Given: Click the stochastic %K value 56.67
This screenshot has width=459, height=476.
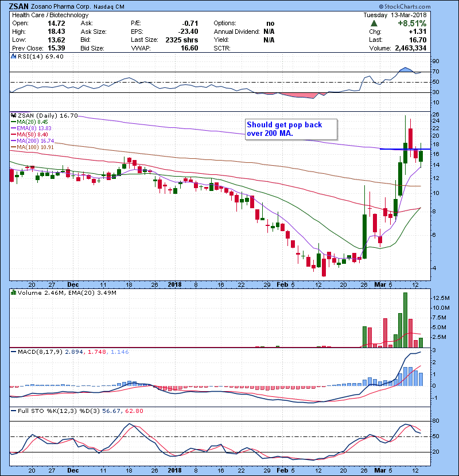Looking at the screenshot, I should pyautogui.click(x=110, y=411).
